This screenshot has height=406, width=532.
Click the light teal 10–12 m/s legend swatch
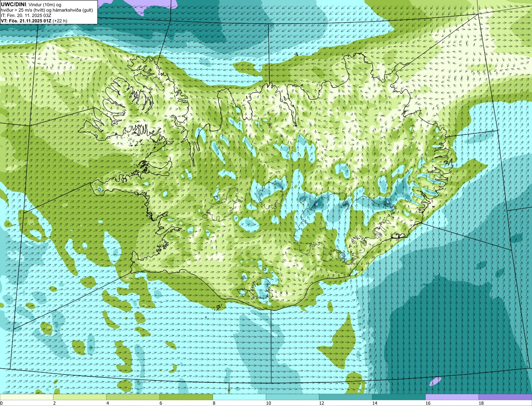tap(293, 397)
